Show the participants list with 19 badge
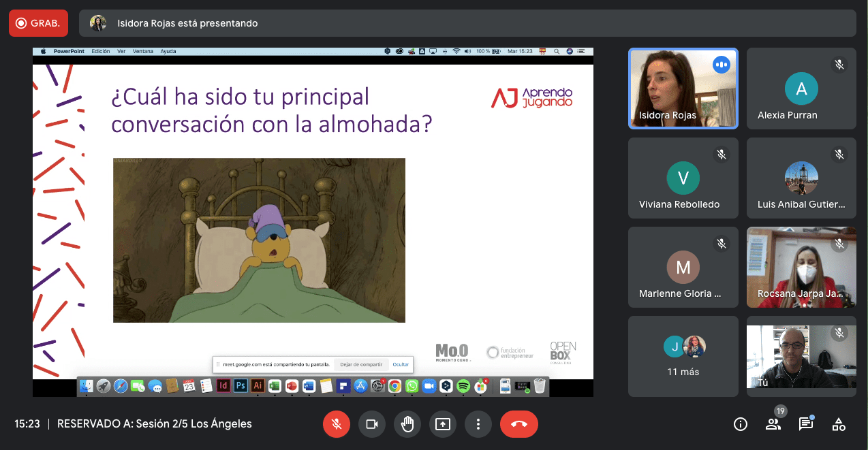The width and height of the screenshot is (868, 450). click(773, 423)
